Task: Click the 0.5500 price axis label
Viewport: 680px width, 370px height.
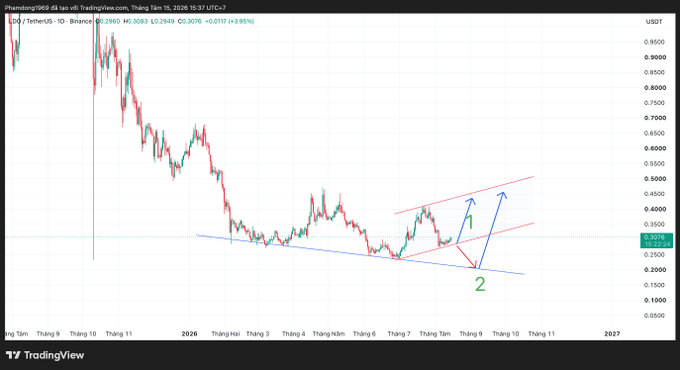Action: (x=654, y=164)
